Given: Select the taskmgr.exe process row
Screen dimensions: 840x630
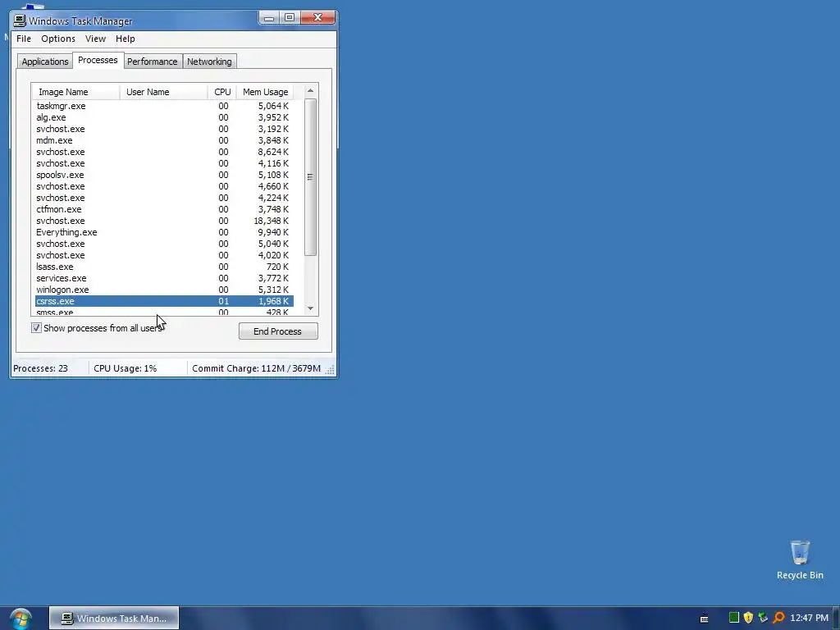Looking at the screenshot, I should [x=164, y=106].
